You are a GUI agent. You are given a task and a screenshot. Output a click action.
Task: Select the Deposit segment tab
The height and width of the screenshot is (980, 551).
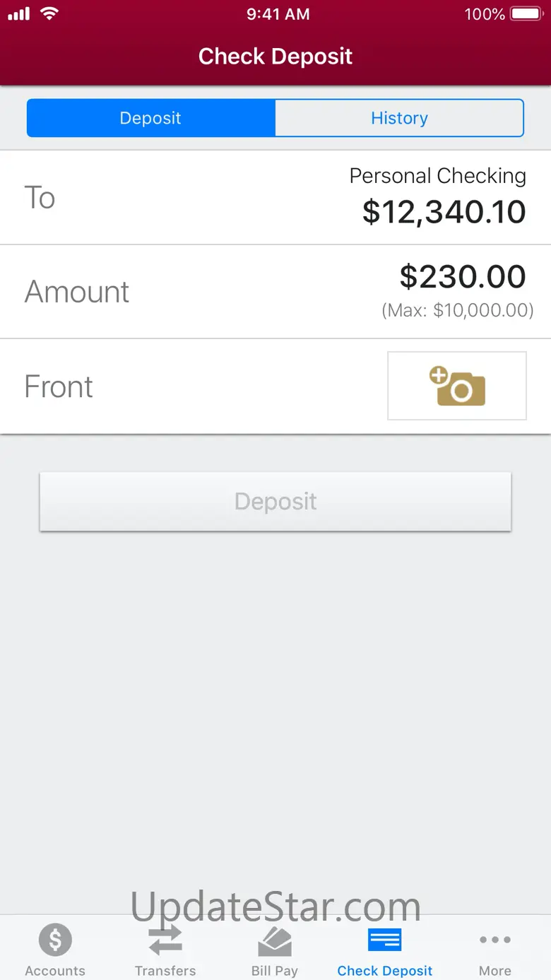[x=150, y=118]
